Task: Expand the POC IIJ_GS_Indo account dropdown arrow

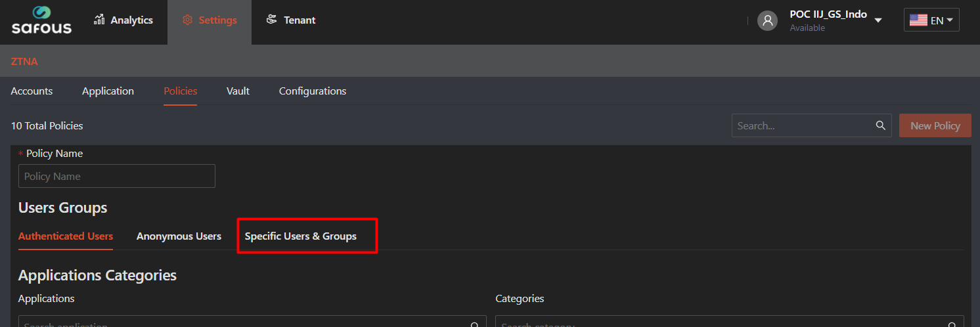Action: 878,20
